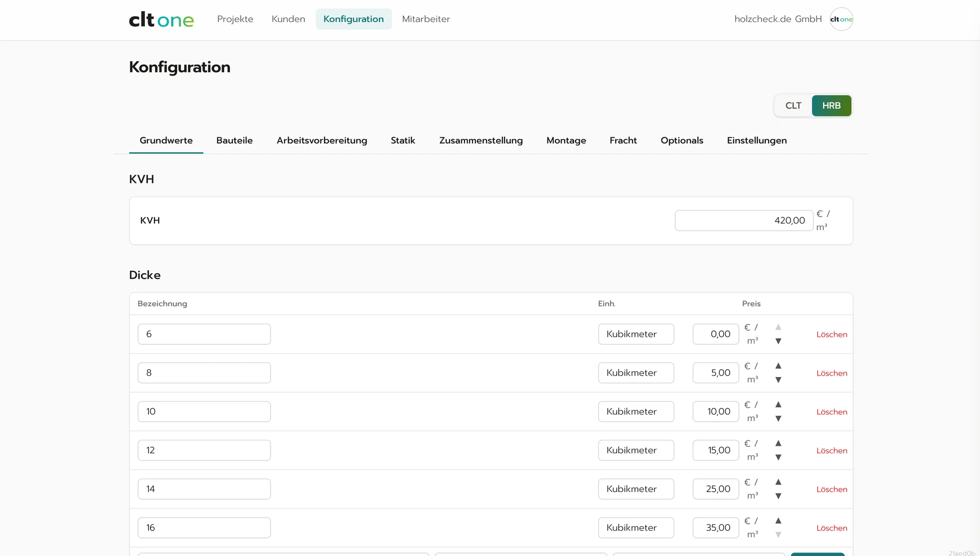Screen dimensions: 980x556
Task: Go to Projekte in top navigation
Action: coord(235,19)
